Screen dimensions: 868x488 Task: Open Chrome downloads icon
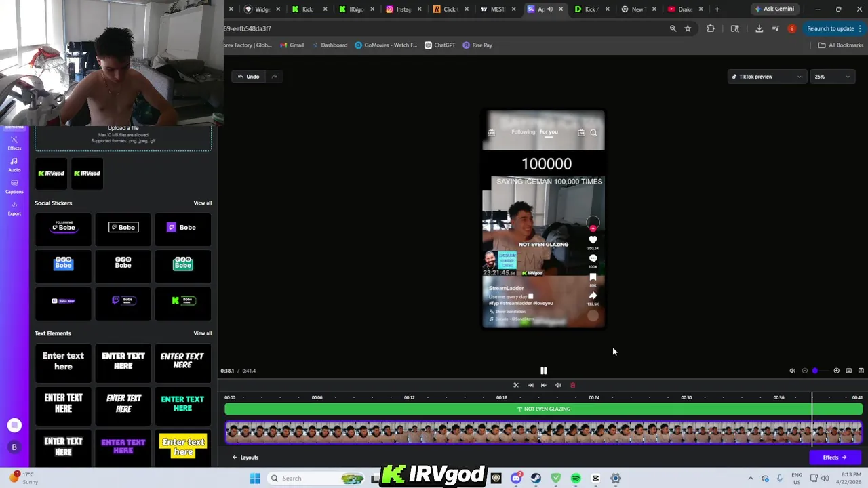coord(759,28)
